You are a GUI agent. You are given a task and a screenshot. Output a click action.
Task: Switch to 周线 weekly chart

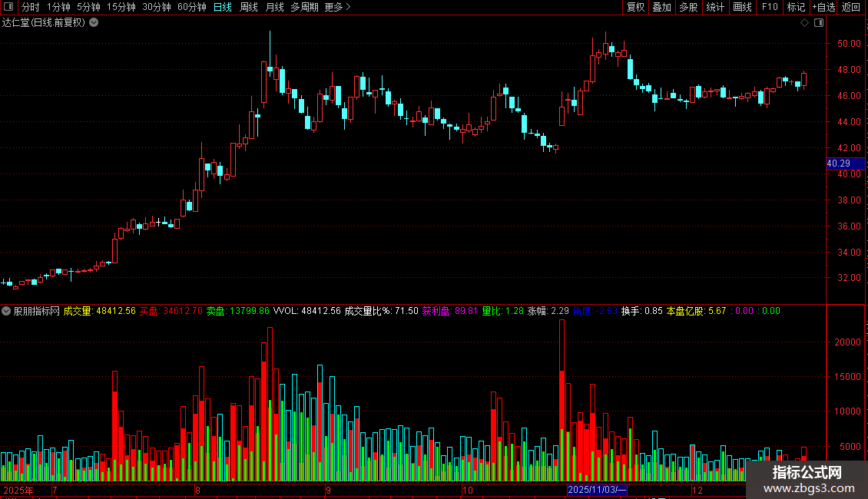click(x=249, y=7)
